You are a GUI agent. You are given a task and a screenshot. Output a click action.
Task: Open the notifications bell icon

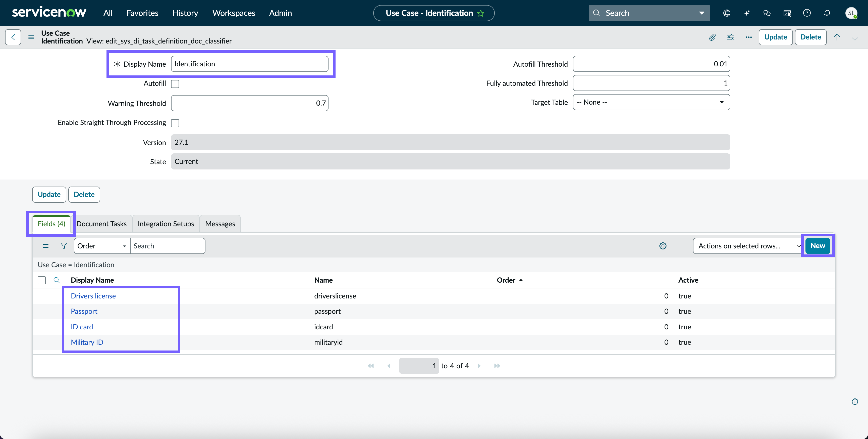(827, 13)
